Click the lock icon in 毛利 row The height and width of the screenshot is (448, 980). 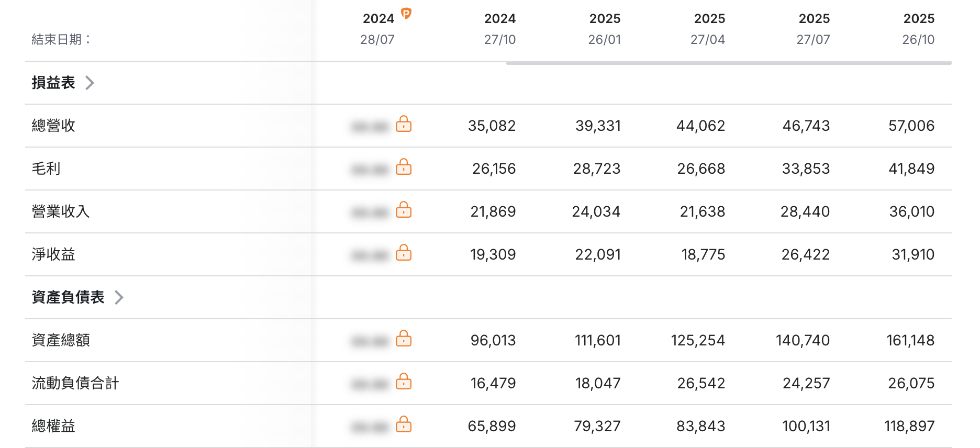[404, 167]
